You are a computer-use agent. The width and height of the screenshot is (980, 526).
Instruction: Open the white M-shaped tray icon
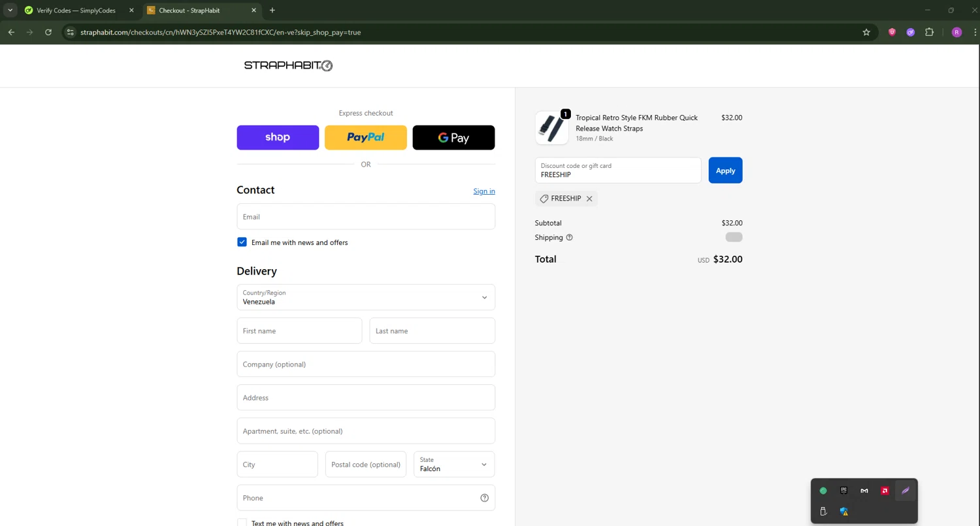[x=864, y=491]
